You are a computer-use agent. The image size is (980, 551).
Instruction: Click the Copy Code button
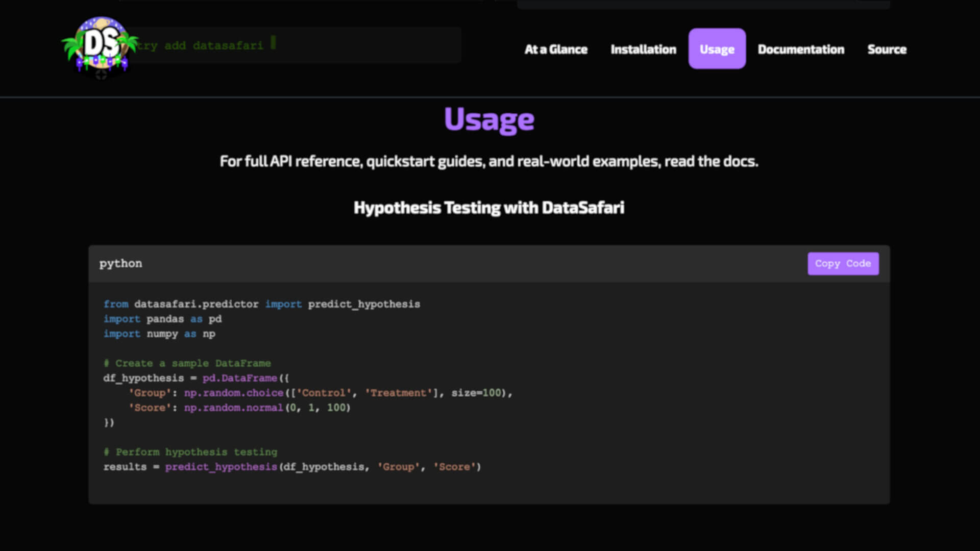click(x=843, y=263)
